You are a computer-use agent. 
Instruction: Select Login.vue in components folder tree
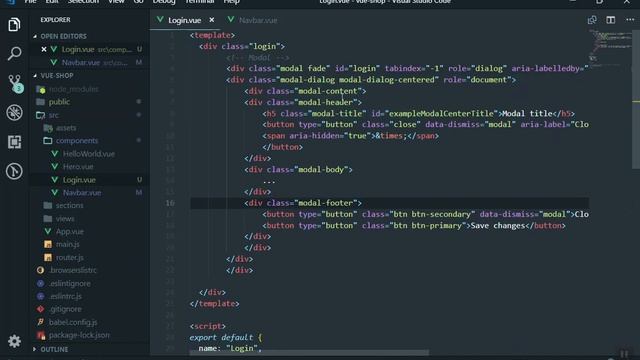point(79,180)
